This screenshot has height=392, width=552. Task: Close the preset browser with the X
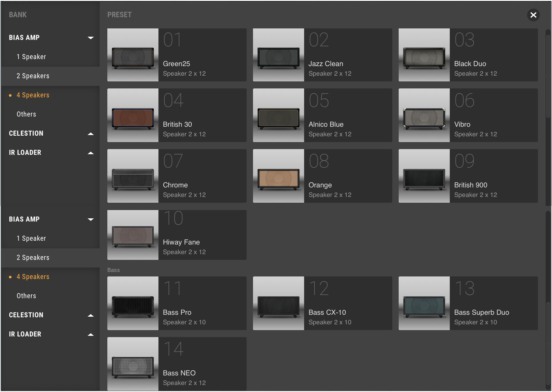(x=533, y=15)
